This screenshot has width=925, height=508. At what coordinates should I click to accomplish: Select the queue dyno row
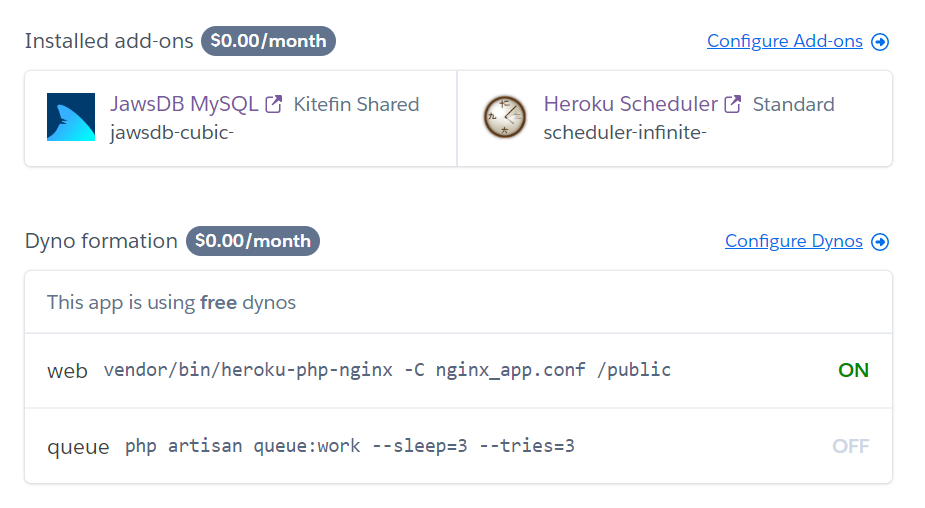(458, 446)
